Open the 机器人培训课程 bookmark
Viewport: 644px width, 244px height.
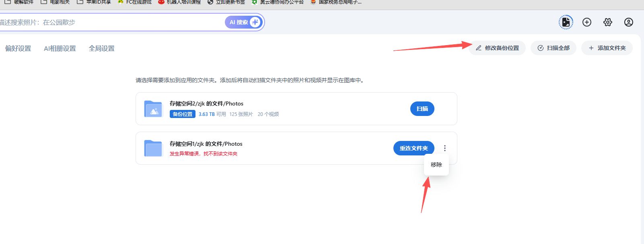coord(179,2)
